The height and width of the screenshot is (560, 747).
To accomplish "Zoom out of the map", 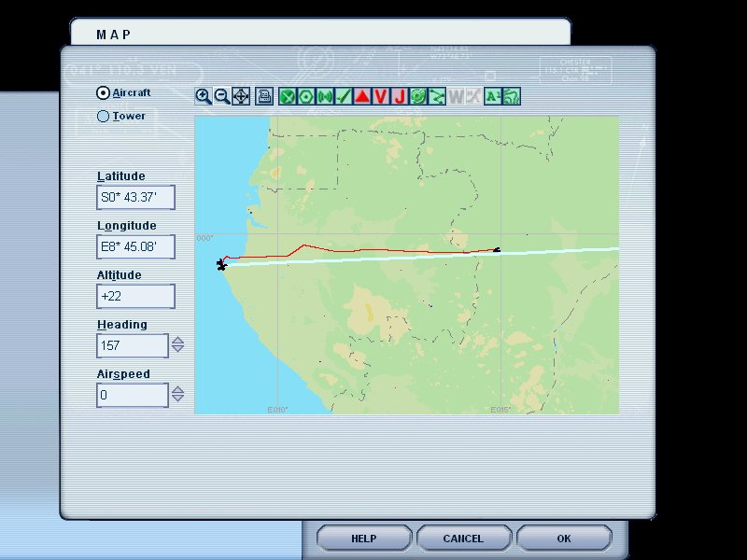I will [222, 97].
